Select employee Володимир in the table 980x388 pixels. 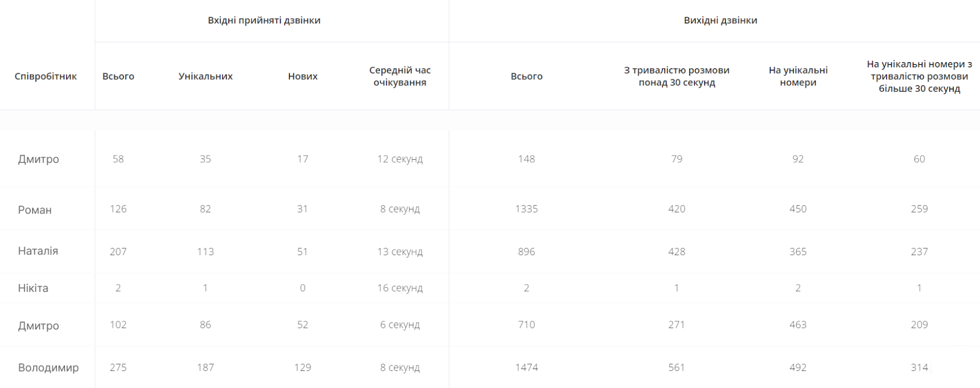(48, 368)
